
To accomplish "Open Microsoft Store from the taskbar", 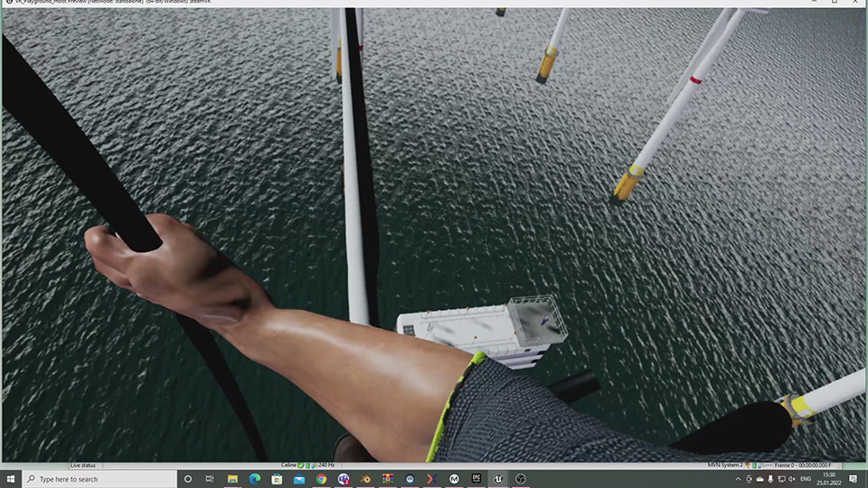I will 277,479.
